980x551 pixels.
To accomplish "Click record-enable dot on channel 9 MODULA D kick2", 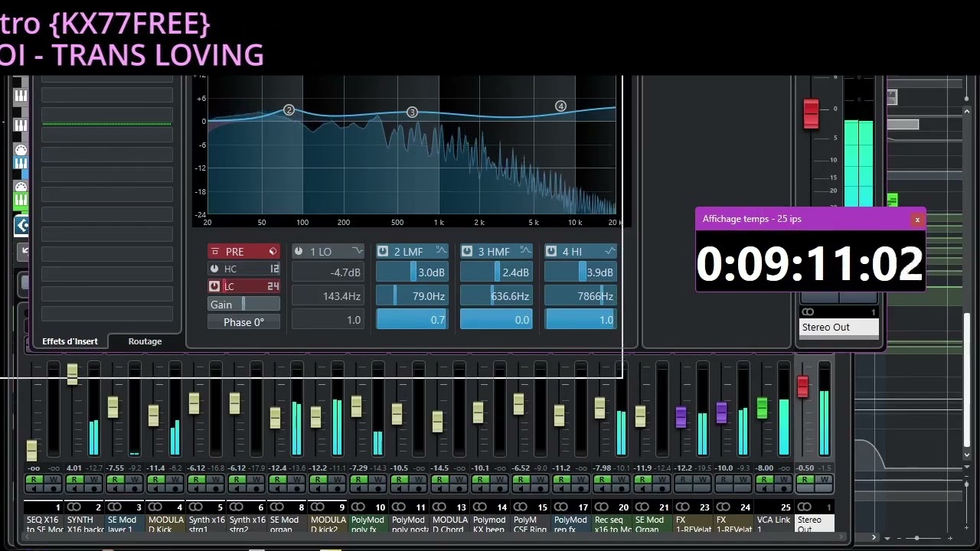I will pos(338,489).
